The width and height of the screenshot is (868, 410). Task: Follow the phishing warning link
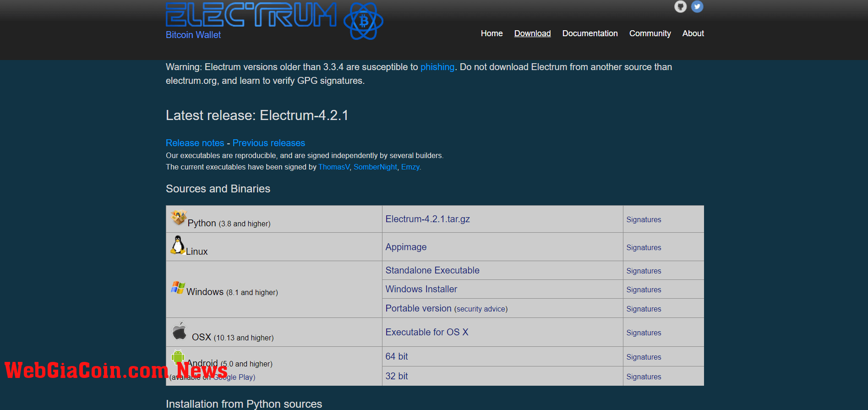(x=437, y=67)
